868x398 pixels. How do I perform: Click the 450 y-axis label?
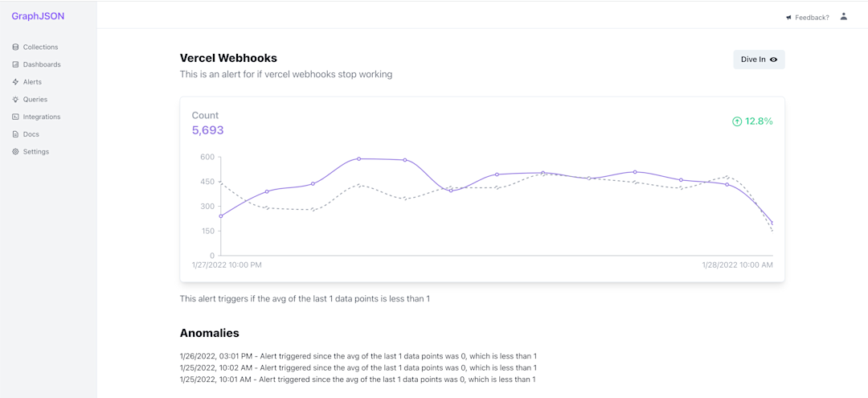coord(207,182)
